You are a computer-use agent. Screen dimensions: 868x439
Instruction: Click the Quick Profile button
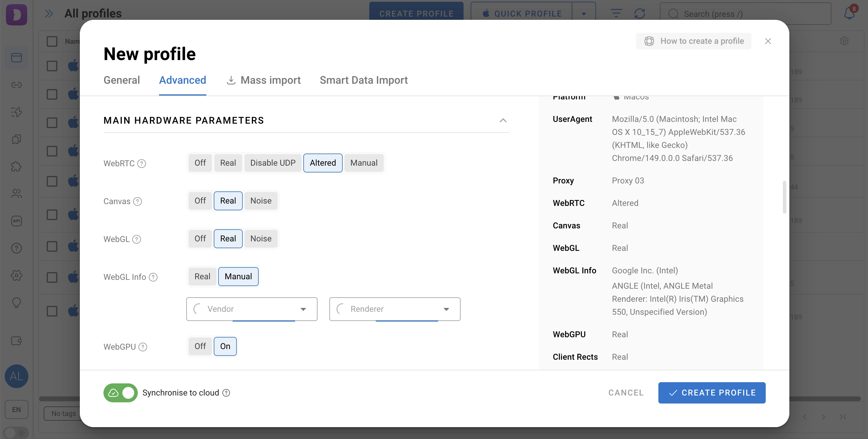click(522, 14)
